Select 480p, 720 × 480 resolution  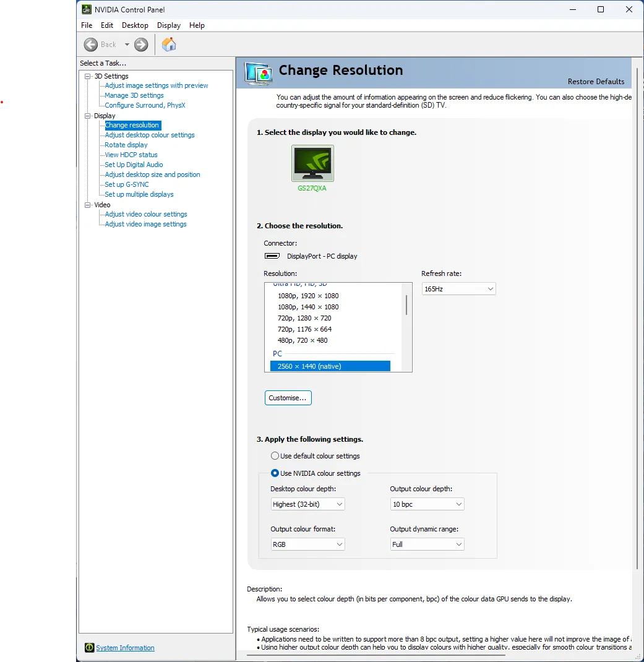(x=303, y=340)
